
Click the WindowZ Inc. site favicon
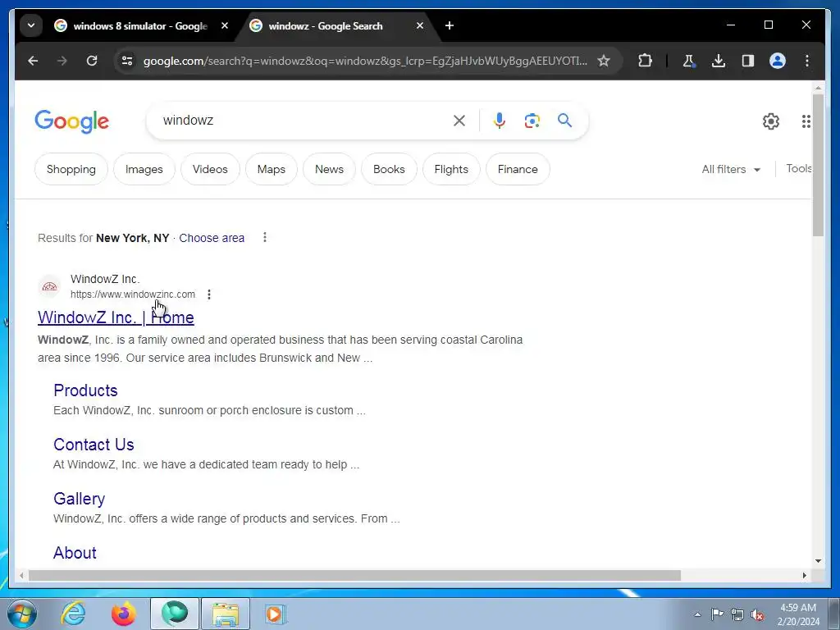49,286
